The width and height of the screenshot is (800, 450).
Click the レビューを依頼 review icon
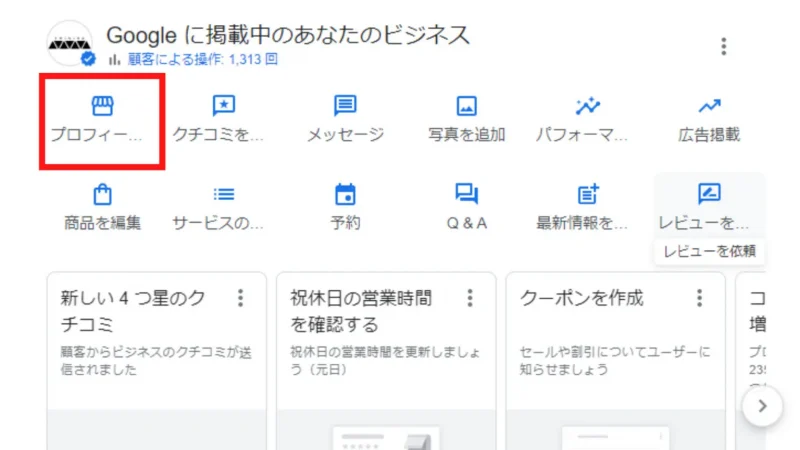709,193
